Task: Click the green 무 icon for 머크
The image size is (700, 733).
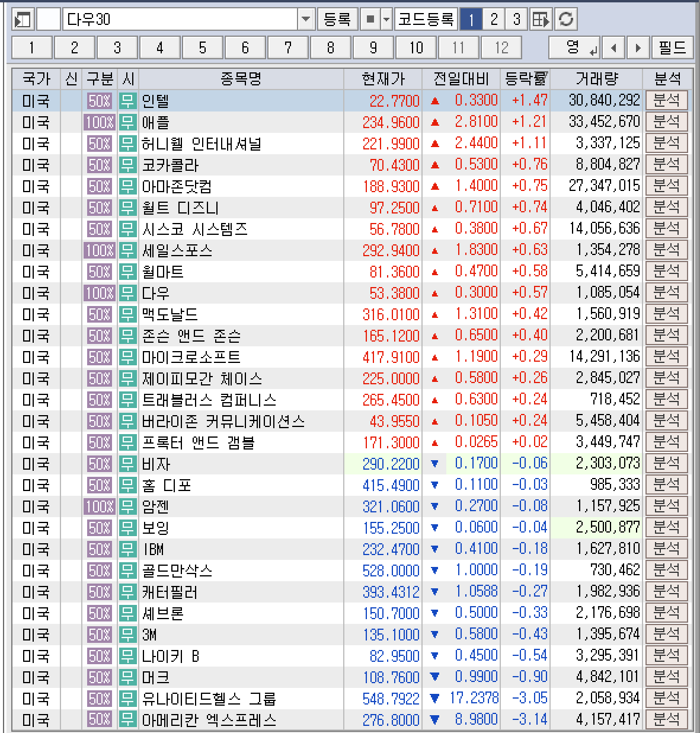Action: tap(127, 677)
